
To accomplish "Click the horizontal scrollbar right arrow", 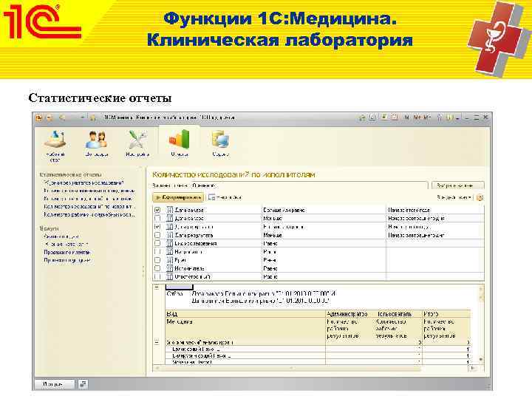I will click(474, 368).
